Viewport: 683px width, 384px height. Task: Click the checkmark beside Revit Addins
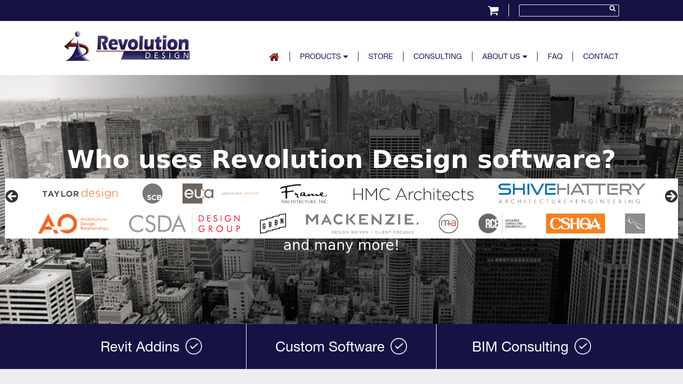point(193,347)
